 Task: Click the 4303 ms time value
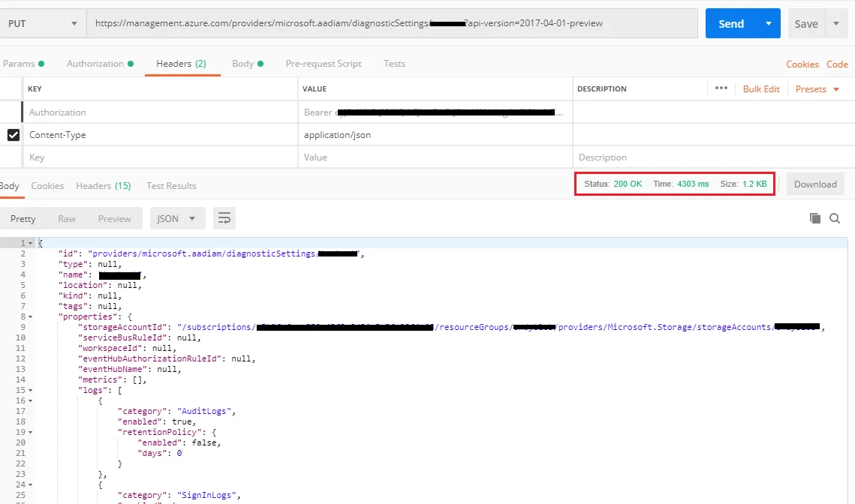(x=693, y=184)
